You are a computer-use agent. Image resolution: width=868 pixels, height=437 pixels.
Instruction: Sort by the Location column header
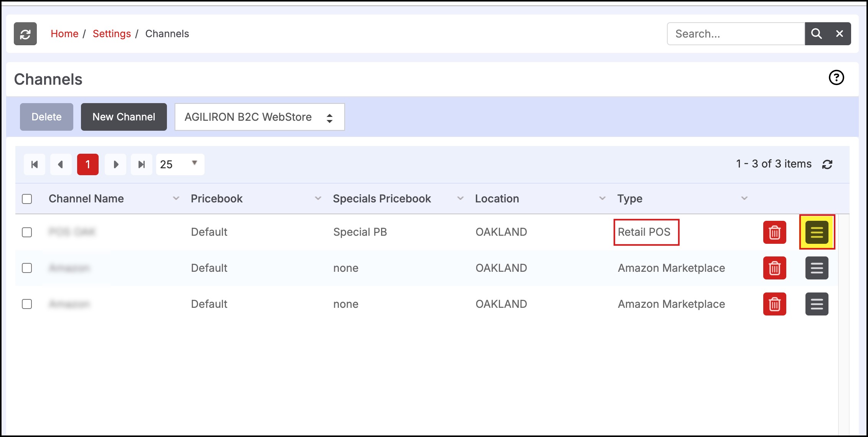(497, 199)
